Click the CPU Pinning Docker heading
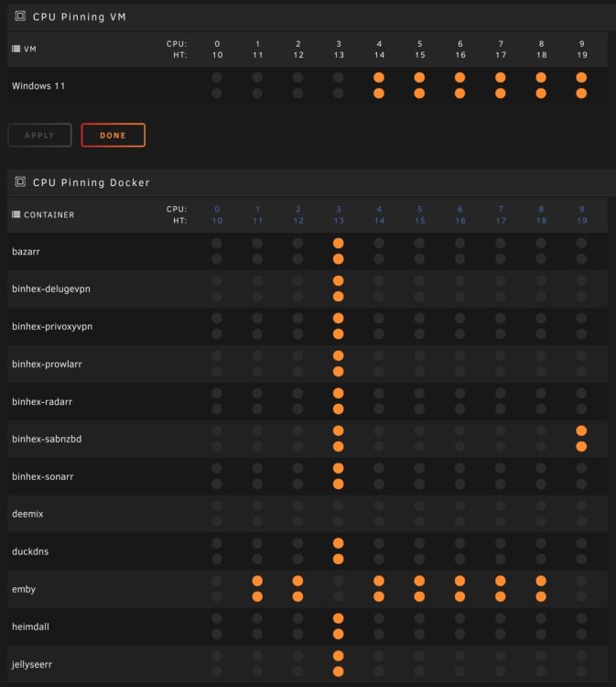Viewport: 616px width, 687px height. click(x=91, y=182)
